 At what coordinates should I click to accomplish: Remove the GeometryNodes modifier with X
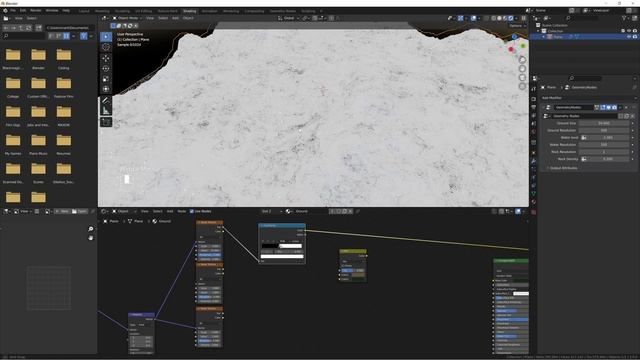626,107
